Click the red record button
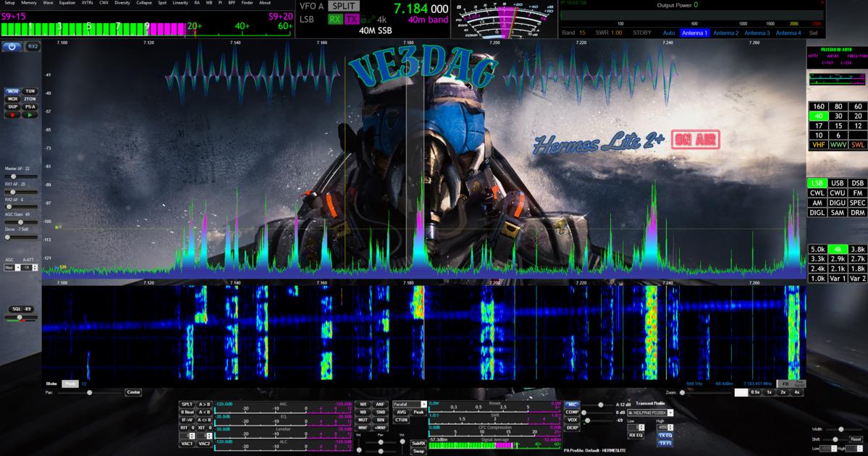 12,114
